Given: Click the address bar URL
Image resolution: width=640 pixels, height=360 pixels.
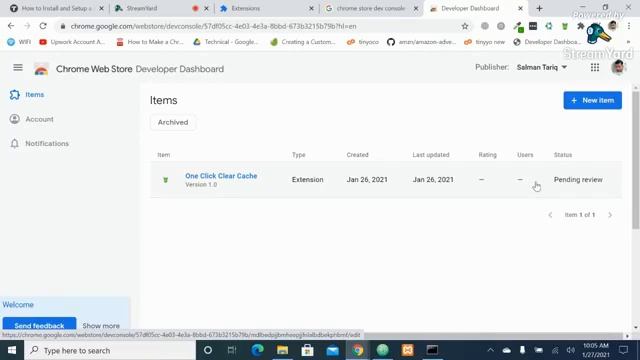Looking at the screenshot, I should pos(213,26).
